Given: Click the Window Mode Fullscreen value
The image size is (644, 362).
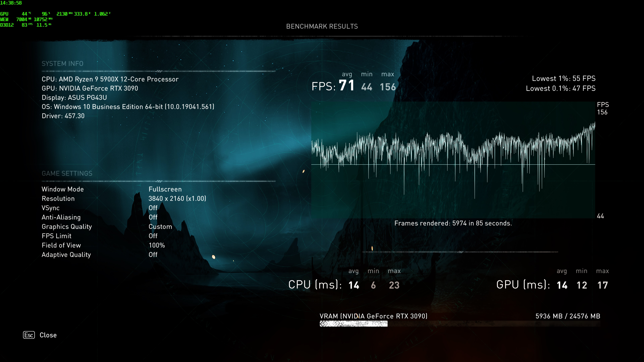Looking at the screenshot, I should (165, 189).
